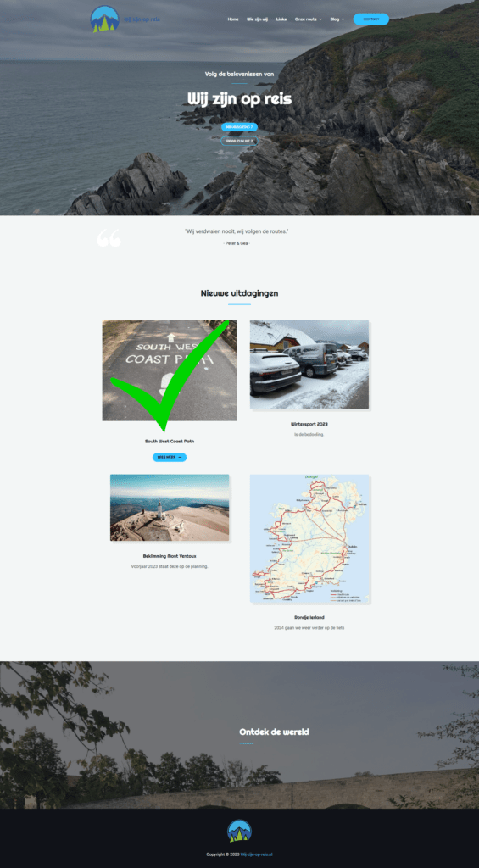The image size is (479, 868).
Task: Open the Mont Ventoux summit photo
Action: [170, 508]
